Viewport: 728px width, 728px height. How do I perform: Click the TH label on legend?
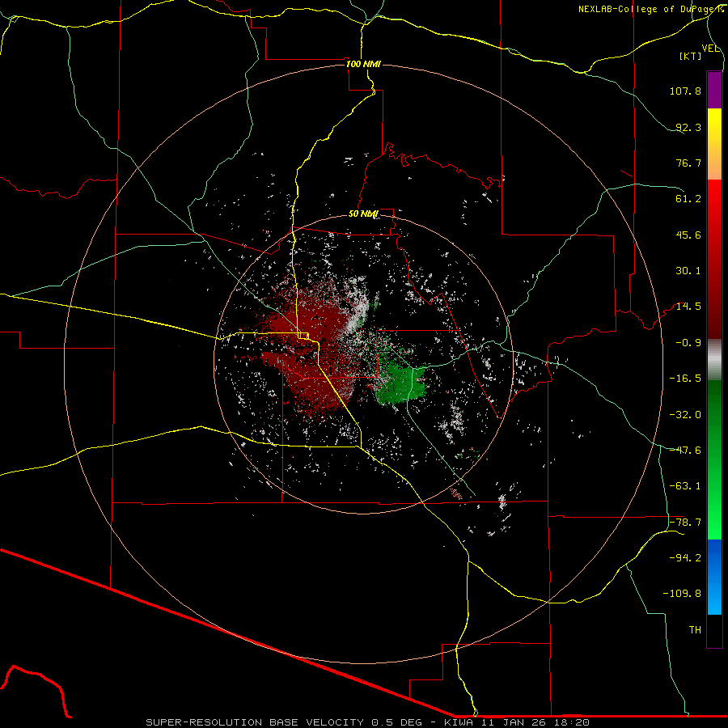[695, 630]
